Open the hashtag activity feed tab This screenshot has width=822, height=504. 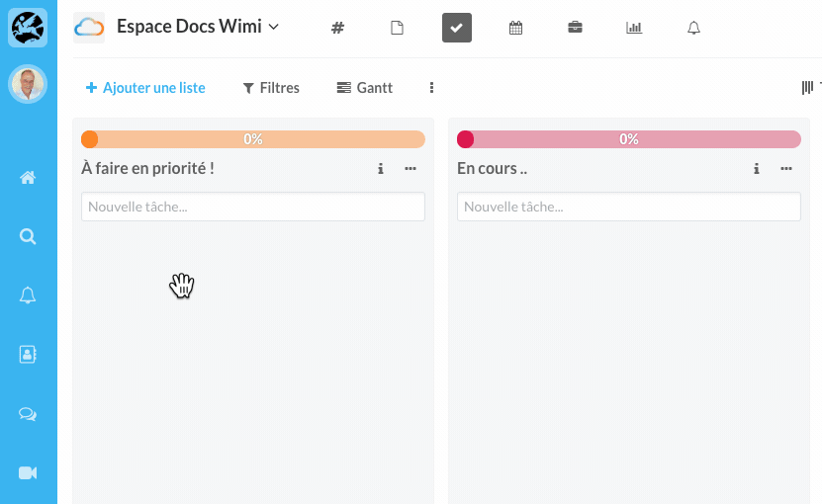337,28
